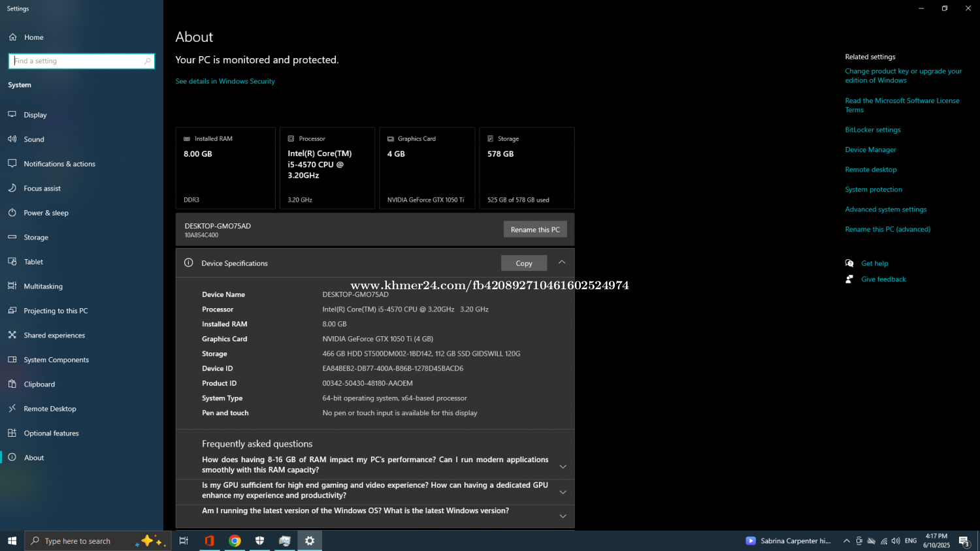Click the System Components icon
The height and width of the screenshot is (551, 980).
tap(12, 360)
